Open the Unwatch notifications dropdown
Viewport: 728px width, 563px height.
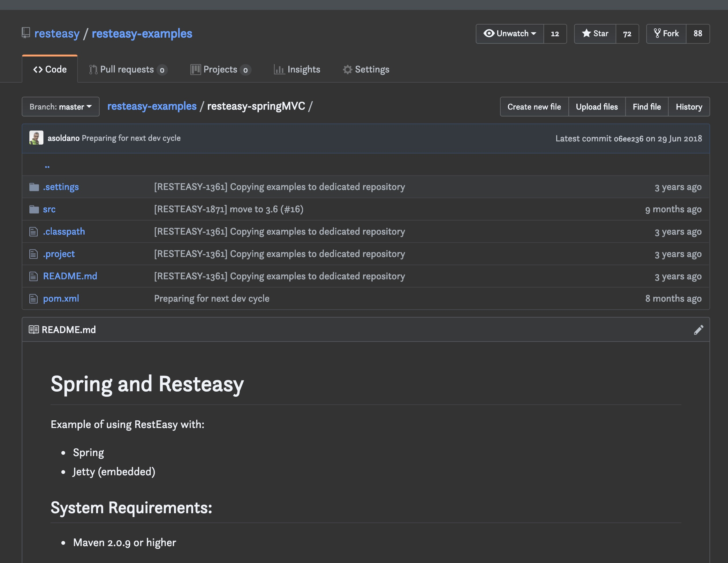[x=510, y=34]
